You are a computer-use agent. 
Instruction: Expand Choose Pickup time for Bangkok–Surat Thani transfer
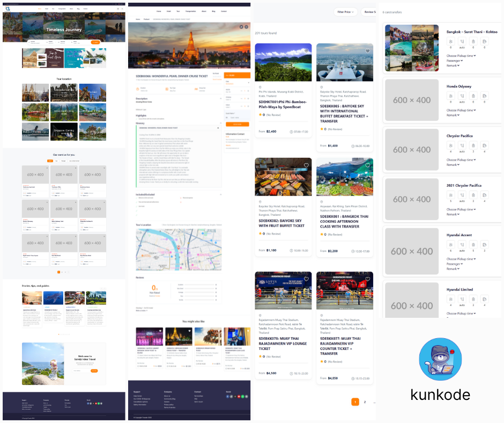click(461, 56)
